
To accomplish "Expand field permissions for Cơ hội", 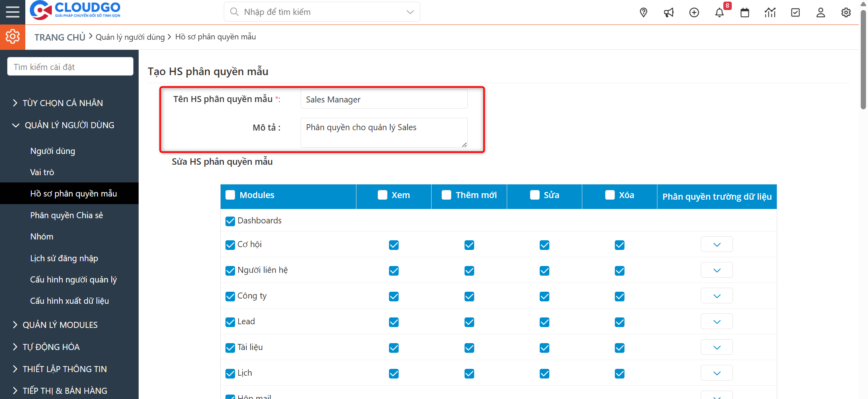I will coord(717,244).
